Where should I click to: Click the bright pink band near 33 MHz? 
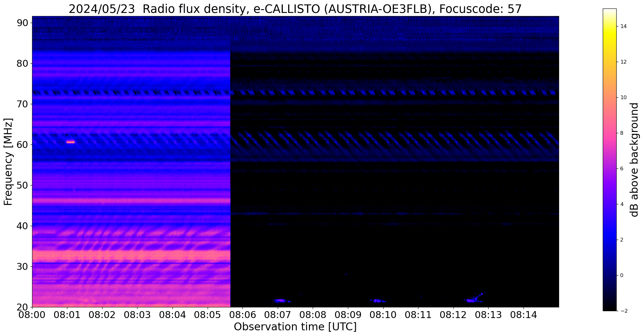[x=131, y=255]
